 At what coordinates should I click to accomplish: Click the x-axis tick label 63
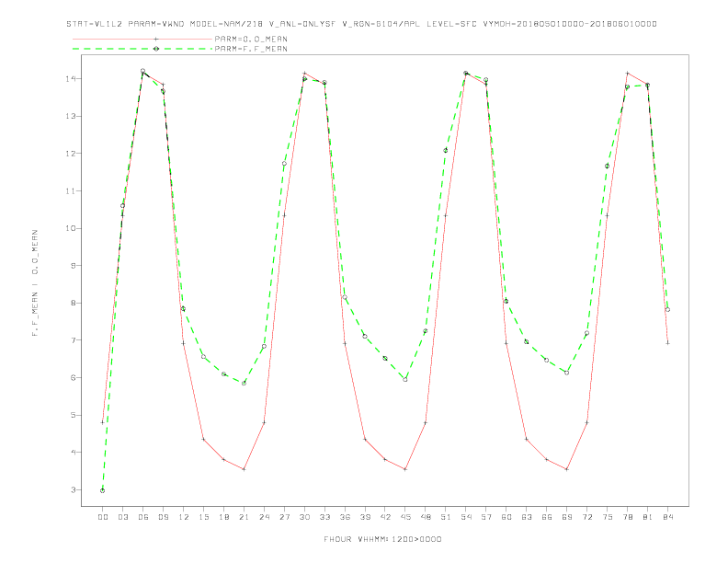[x=527, y=517]
